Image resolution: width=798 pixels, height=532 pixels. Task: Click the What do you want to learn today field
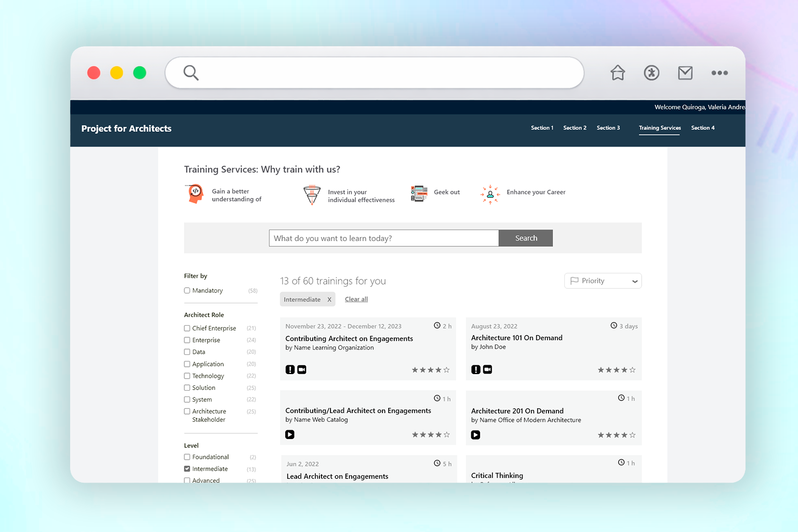click(x=383, y=238)
